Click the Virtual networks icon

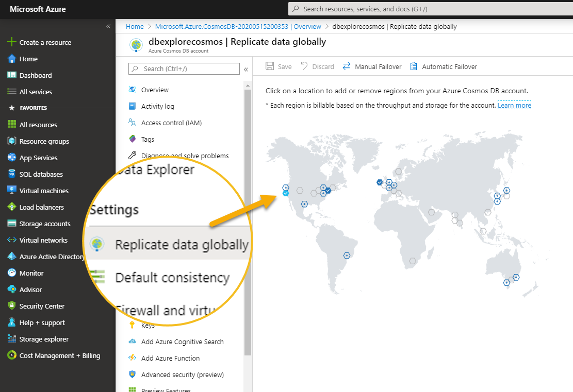(x=12, y=240)
